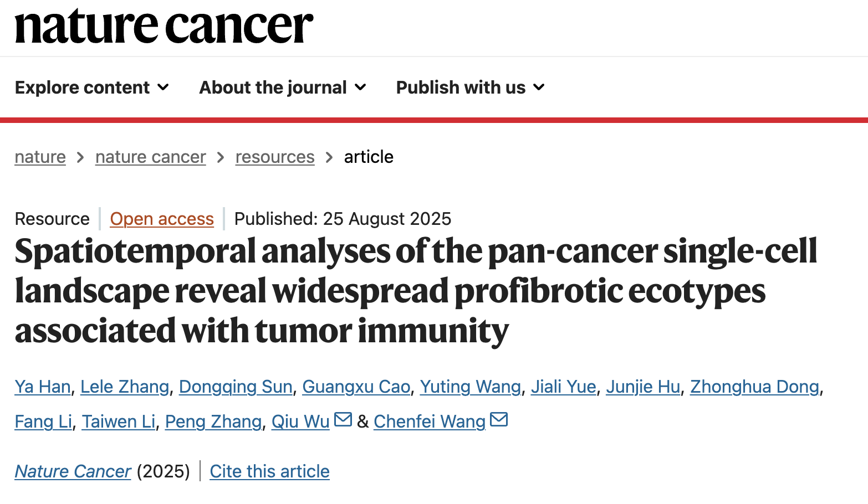This screenshot has height=504, width=868.
Task: View author Ya Han's details
Action: [43, 387]
